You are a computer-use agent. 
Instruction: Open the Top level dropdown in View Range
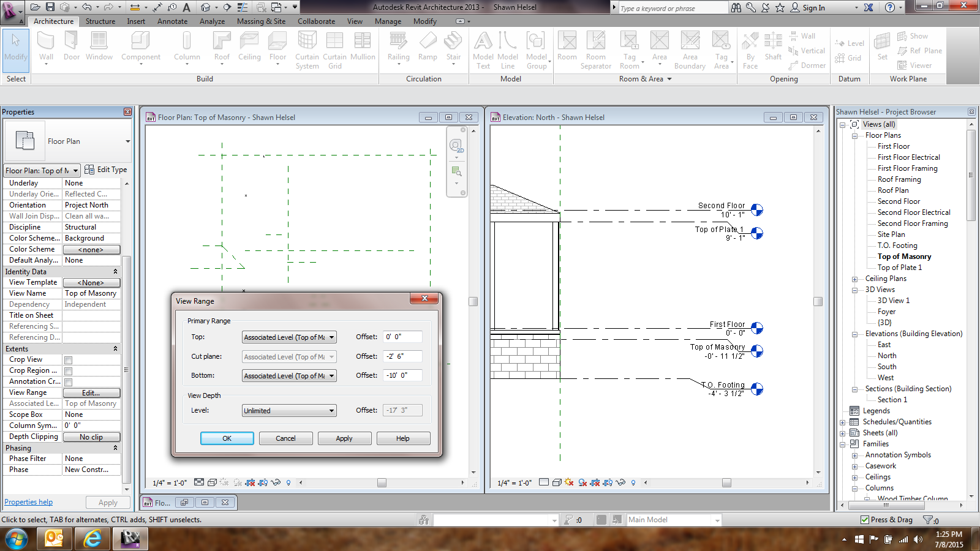coord(289,337)
